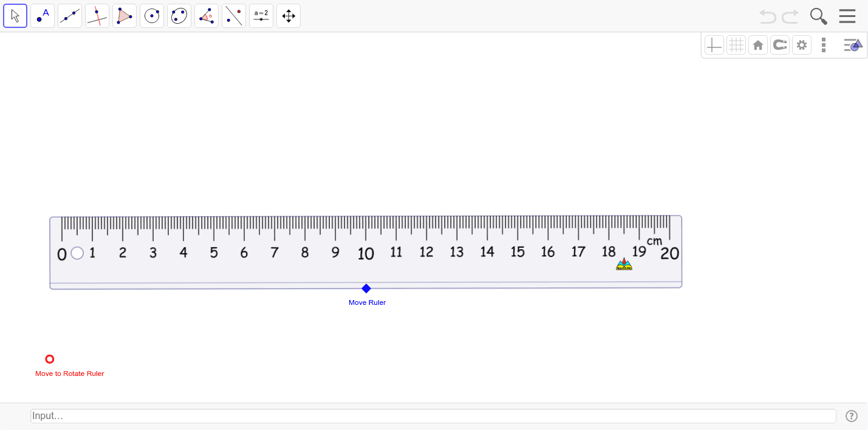Activate the Slider creation tool
The width and height of the screenshot is (868, 430).
click(x=261, y=15)
